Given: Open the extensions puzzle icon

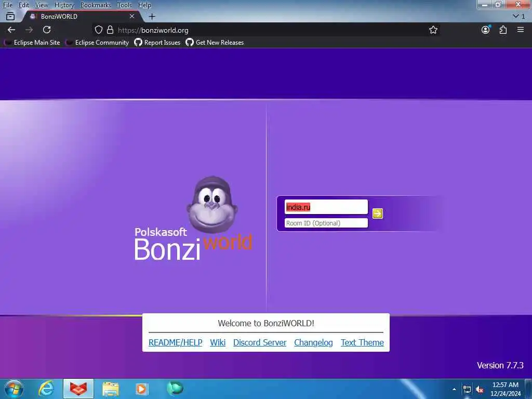Looking at the screenshot, I should (x=503, y=30).
